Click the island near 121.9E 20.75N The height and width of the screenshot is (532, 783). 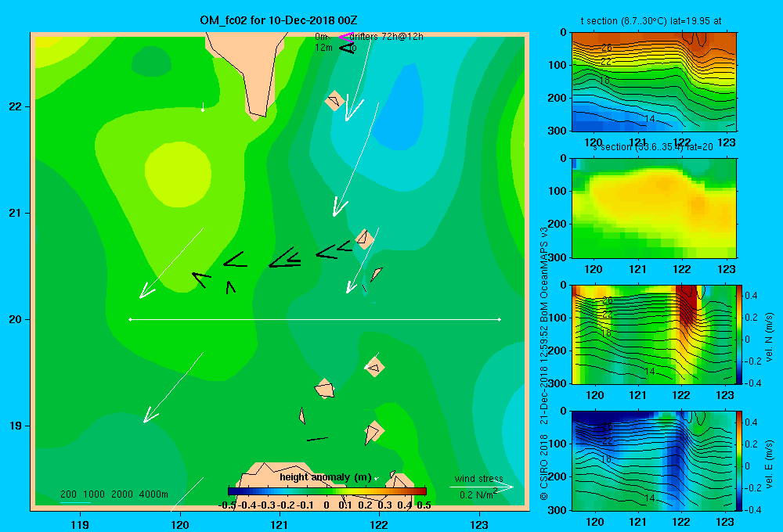pos(365,239)
